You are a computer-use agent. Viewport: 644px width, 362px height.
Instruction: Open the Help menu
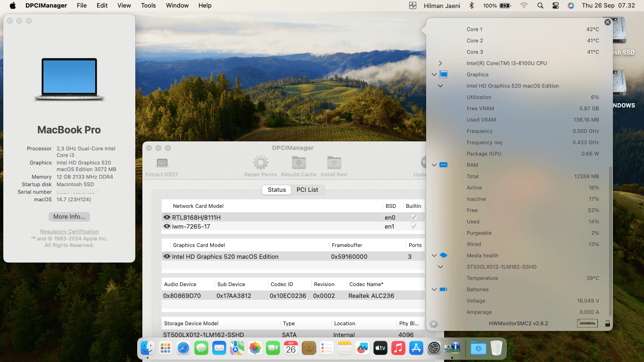pos(205,6)
